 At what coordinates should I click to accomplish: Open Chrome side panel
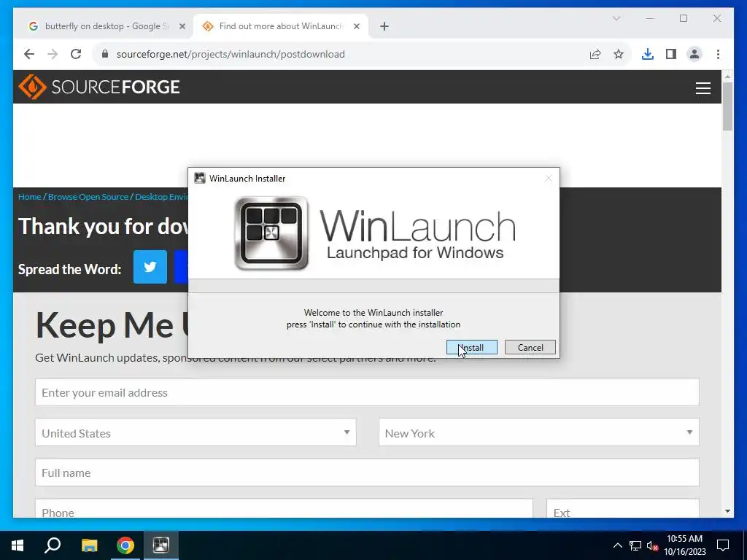coord(671,54)
